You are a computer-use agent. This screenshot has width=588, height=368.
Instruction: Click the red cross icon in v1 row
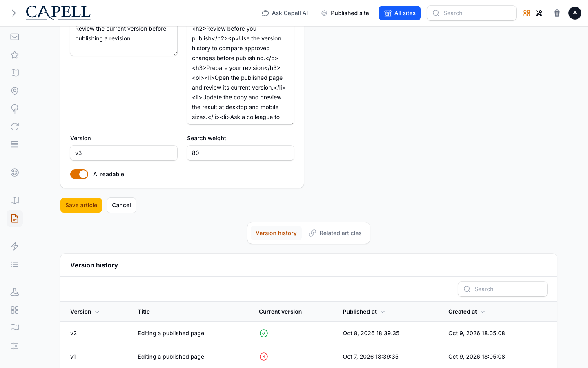[x=264, y=357]
